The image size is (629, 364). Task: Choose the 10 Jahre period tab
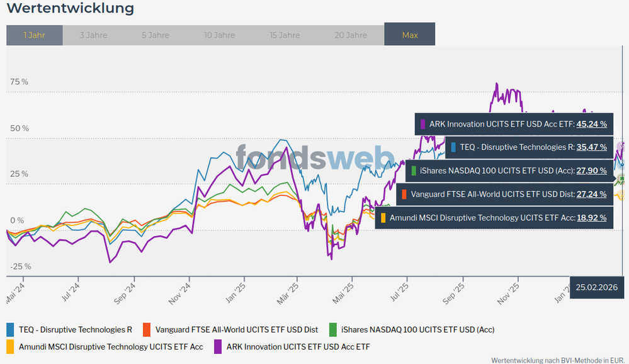219,35
